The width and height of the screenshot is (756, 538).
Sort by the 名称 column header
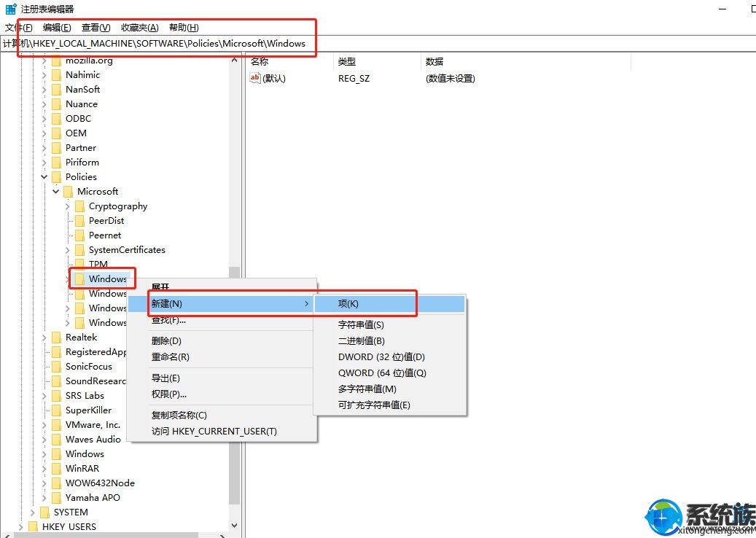click(289, 61)
